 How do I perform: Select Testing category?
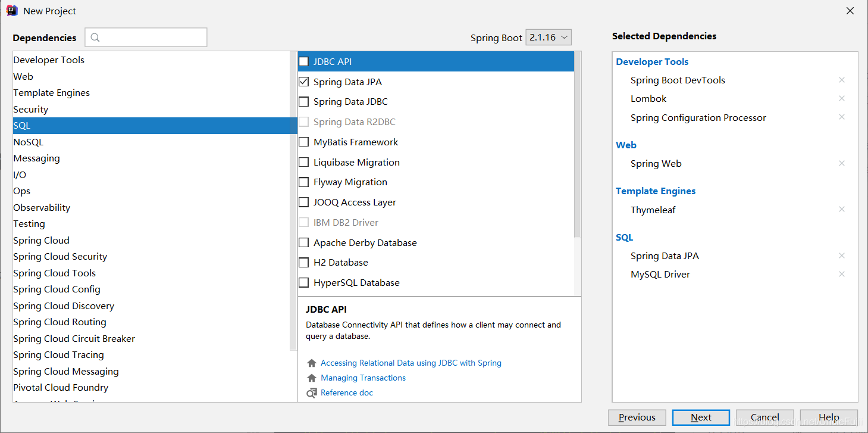point(151,224)
